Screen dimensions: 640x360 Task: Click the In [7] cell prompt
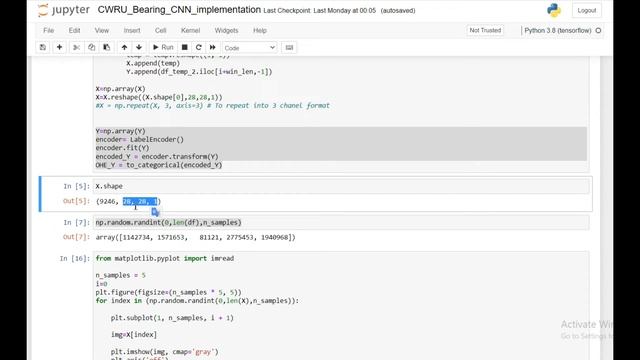coord(76,222)
